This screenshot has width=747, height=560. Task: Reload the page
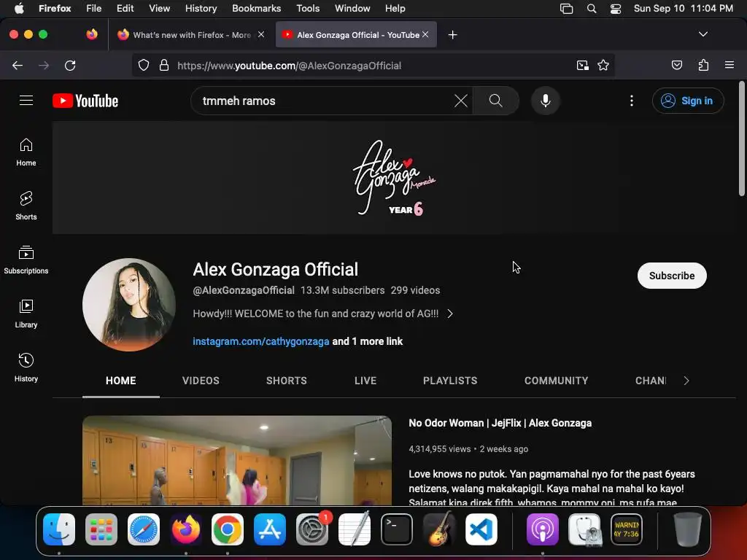[70, 65]
